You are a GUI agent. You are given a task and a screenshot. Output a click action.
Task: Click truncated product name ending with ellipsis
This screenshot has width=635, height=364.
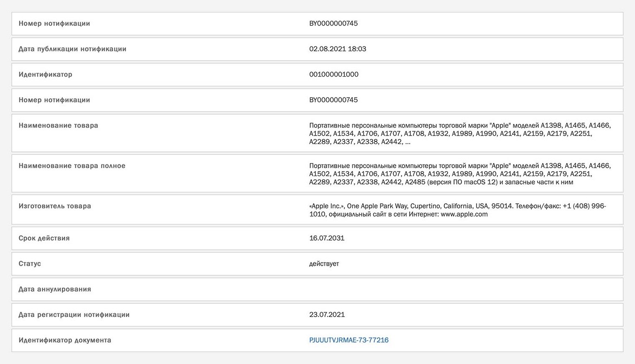(460, 133)
